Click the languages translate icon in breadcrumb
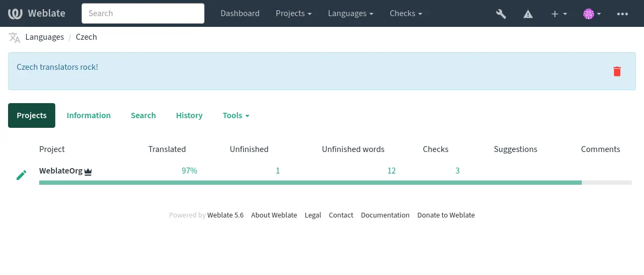This screenshot has height=275, width=644. click(14, 38)
